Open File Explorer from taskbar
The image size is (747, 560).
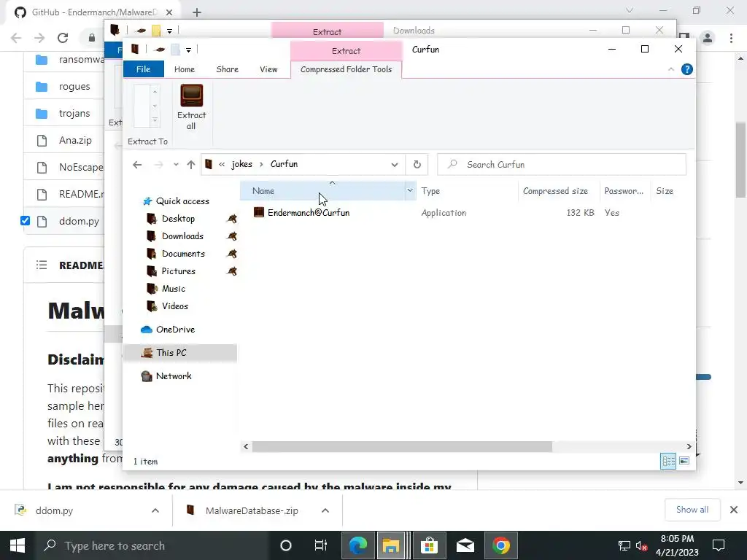point(391,545)
